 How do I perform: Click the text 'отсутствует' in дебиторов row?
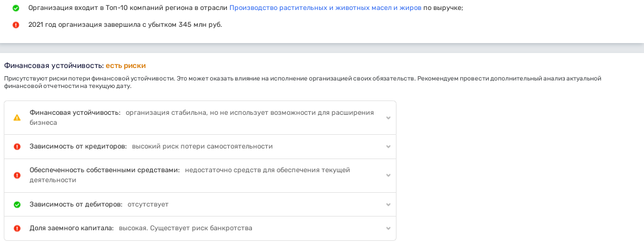coord(148,204)
